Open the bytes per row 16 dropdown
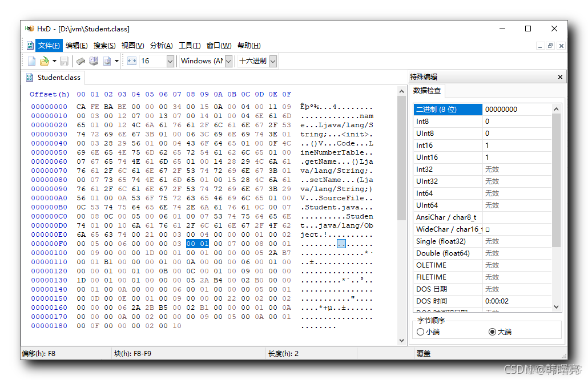 (170, 61)
